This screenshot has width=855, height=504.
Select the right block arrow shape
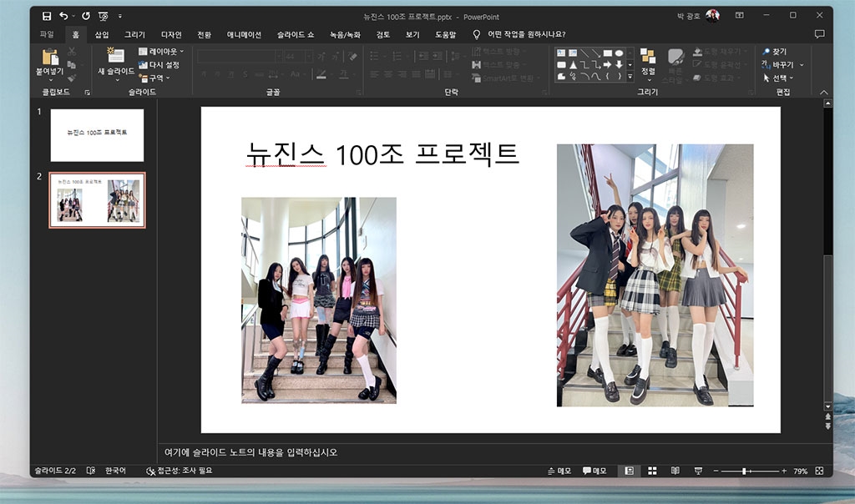[x=608, y=65]
